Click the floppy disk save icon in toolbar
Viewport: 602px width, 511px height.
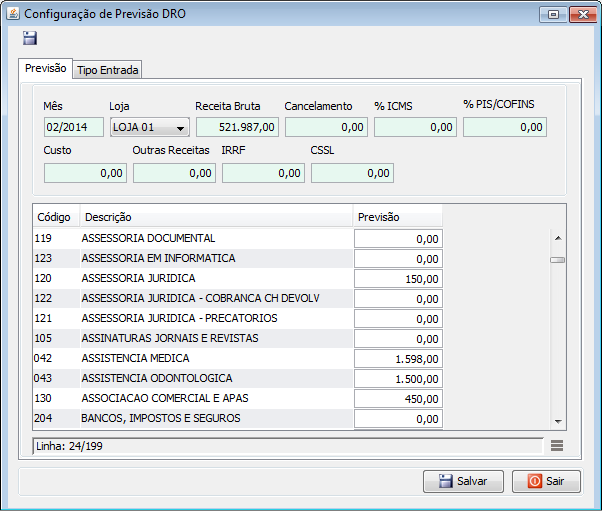tap(30, 38)
